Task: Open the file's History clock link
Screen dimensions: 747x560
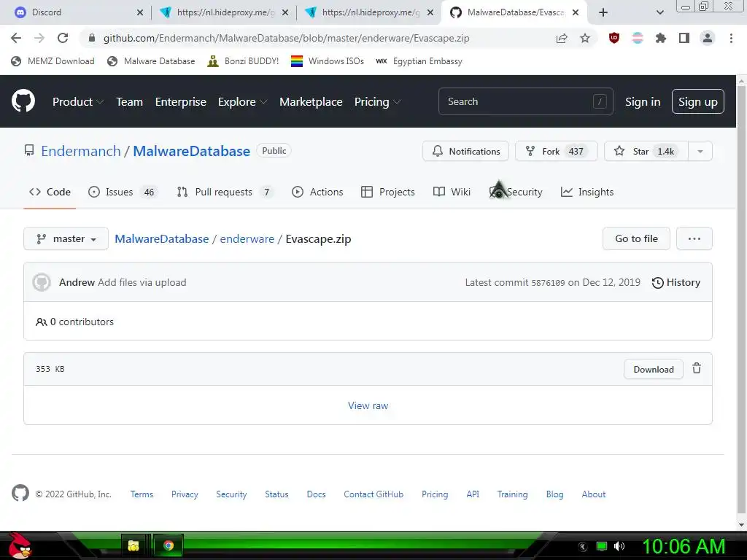Action: pos(676,282)
